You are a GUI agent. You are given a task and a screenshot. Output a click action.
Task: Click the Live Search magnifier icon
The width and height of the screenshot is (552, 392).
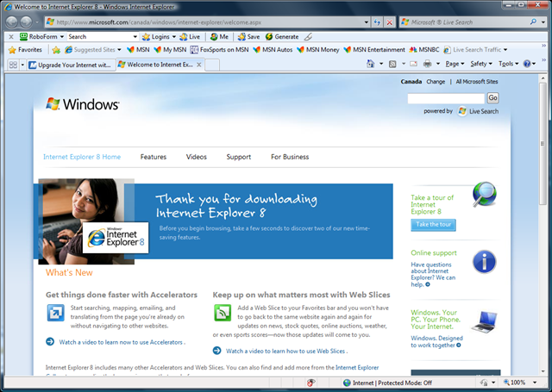coord(533,22)
